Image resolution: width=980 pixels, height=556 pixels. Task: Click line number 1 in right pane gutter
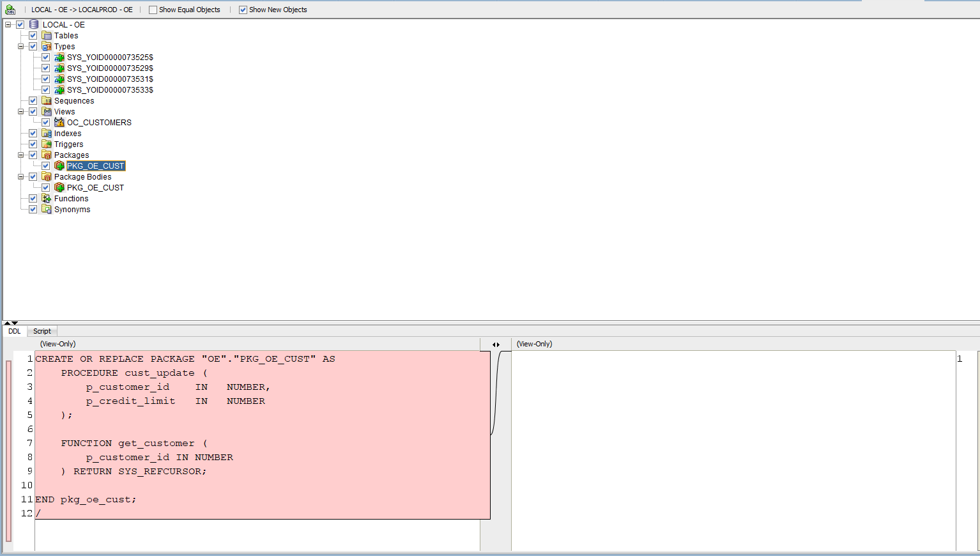pos(960,359)
